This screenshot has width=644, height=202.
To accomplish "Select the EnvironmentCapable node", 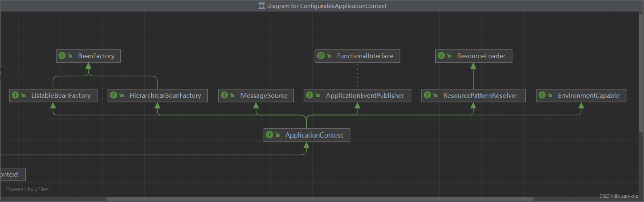I will coord(581,95).
